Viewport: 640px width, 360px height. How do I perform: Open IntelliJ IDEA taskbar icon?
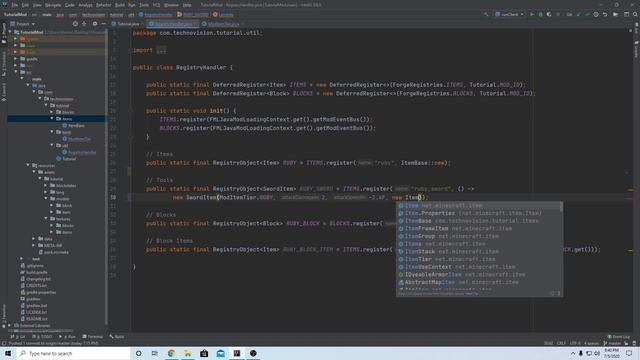point(237,353)
